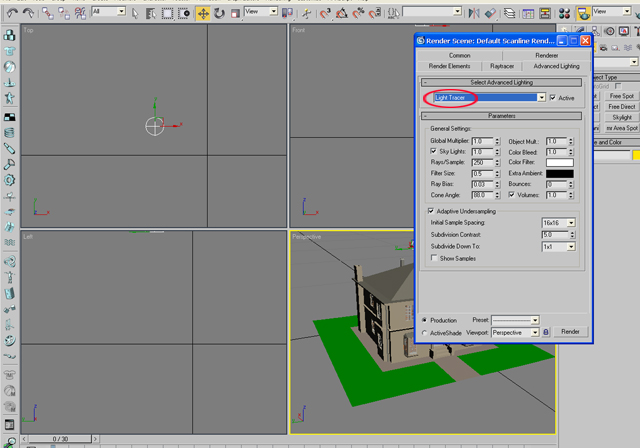Select the Rotate transform tool
Viewport: 640px width, 448px height.
[219, 13]
